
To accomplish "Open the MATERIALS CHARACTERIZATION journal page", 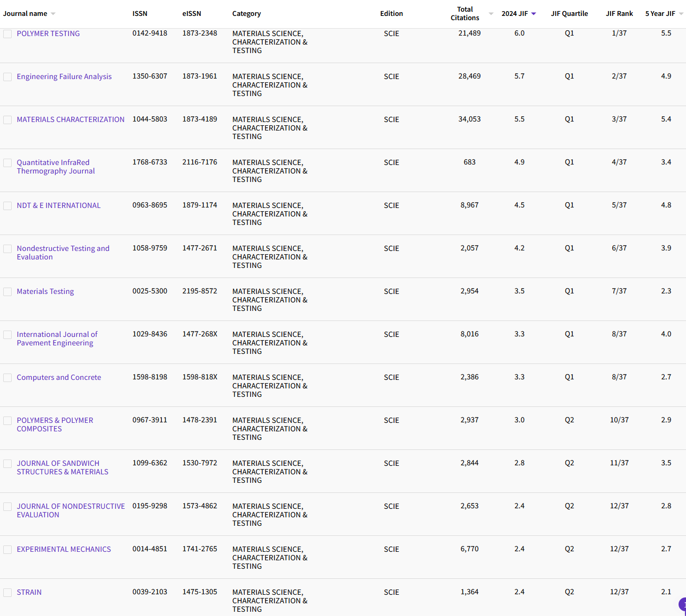I will pos(71,119).
